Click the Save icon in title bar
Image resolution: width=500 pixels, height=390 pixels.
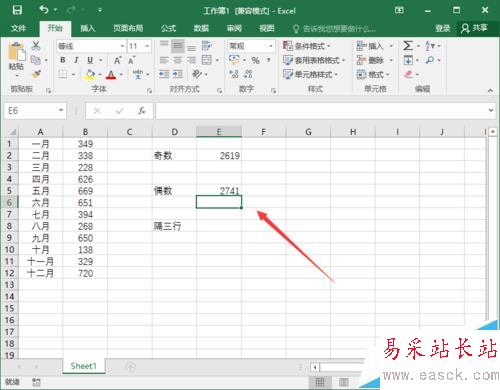17,10
